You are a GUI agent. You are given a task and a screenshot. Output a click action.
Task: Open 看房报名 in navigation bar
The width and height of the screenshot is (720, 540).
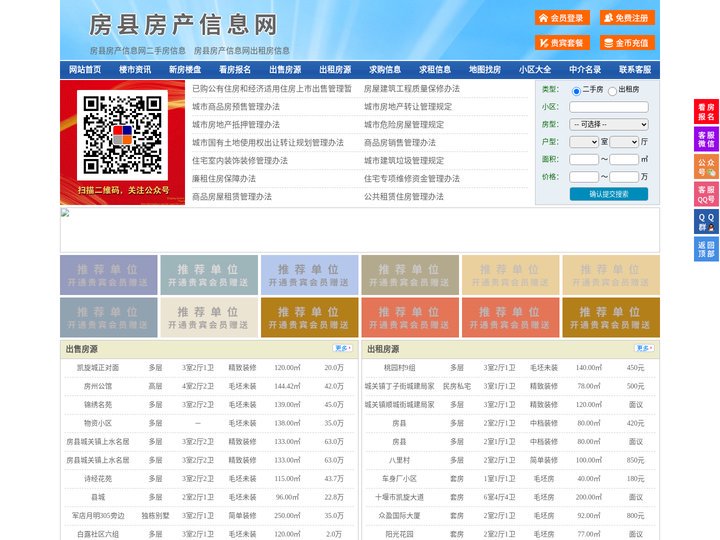[235, 70]
